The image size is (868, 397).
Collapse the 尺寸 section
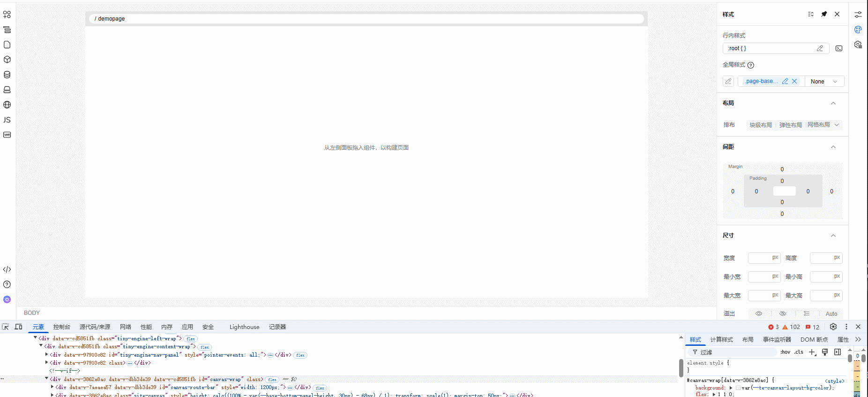833,236
